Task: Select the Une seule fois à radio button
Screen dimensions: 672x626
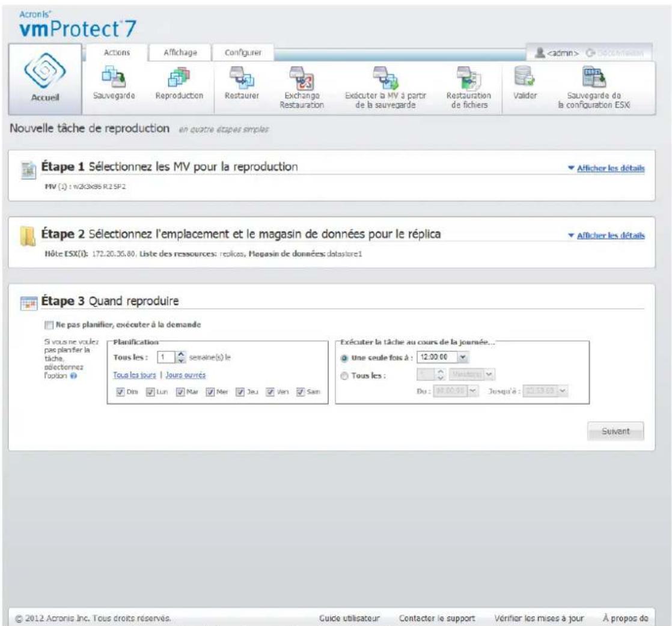Action: (x=344, y=358)
